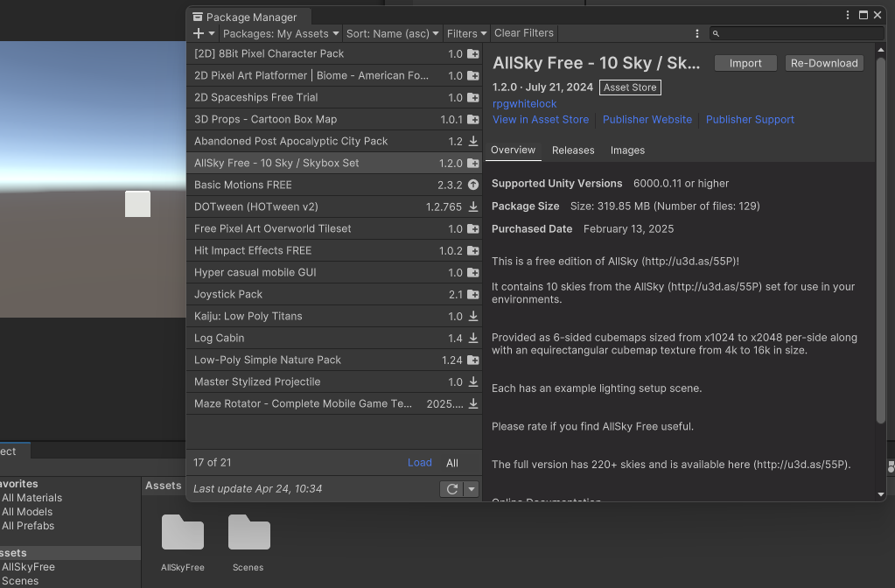Click magnifier icon in search field

716,33
